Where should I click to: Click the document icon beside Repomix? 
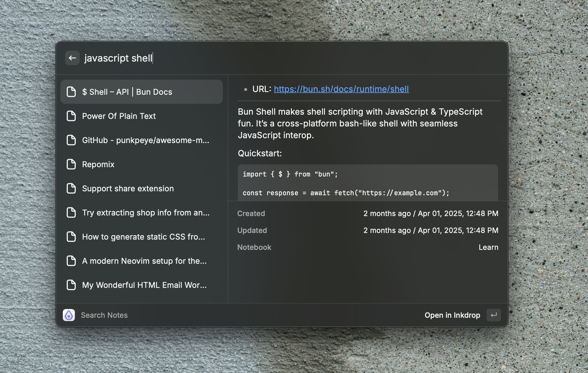71,164
